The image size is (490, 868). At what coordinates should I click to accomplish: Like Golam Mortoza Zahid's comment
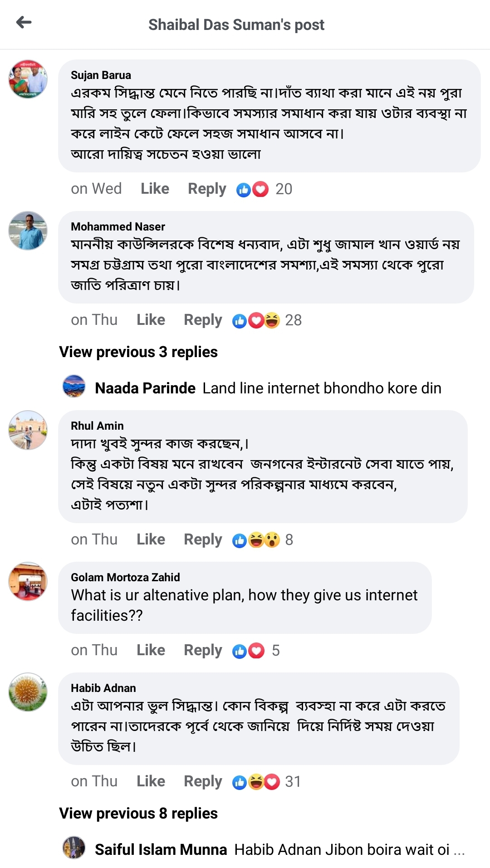pyautogui.click(x=151, y=650)
